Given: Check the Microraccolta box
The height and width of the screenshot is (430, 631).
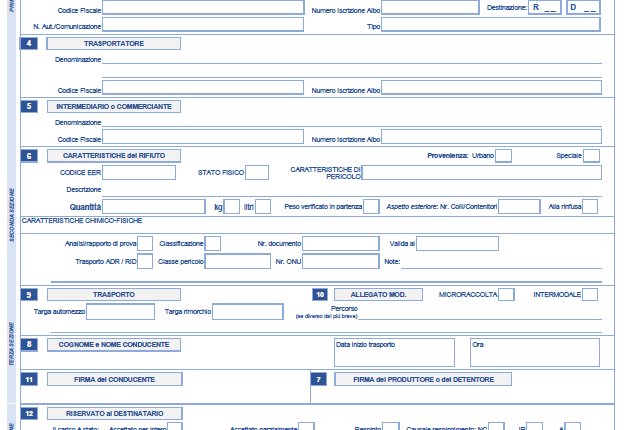Looking at the screenshot, I should (x=506, y=294).
